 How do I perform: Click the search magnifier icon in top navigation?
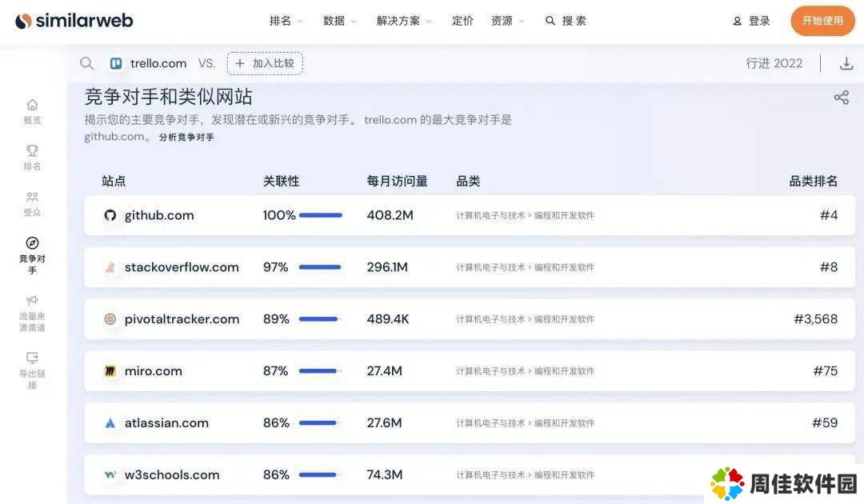point(550,21)
